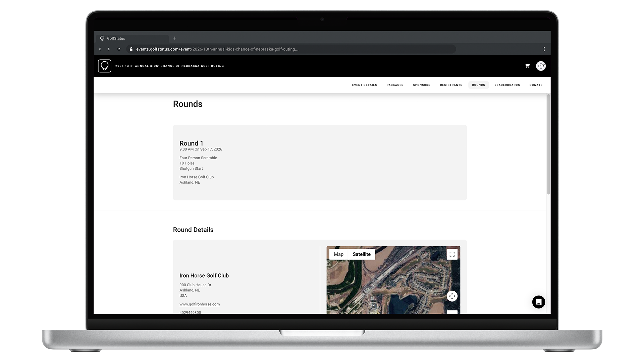Click 'Shotgun Start' text
This screenshot has width=644, height=362.
[x=191, y=169]
